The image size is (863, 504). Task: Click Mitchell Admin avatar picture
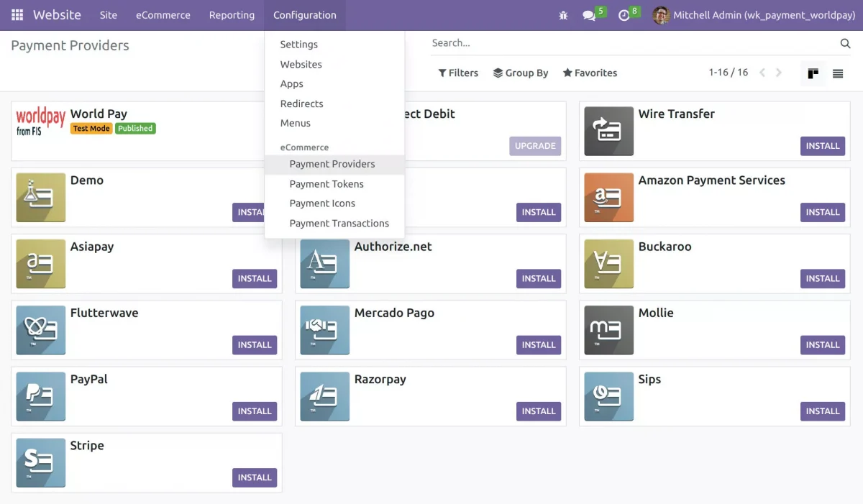pos(661,15)
